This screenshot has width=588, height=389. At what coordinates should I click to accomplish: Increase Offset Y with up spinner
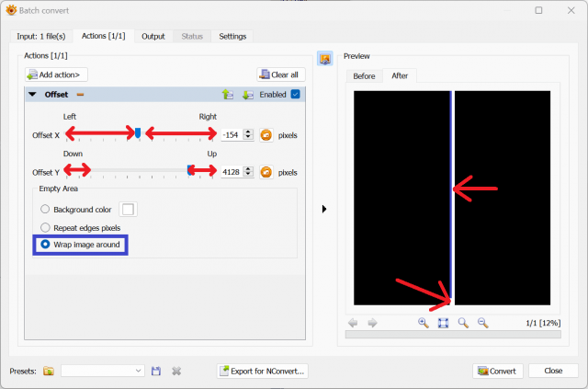point(248,169)
